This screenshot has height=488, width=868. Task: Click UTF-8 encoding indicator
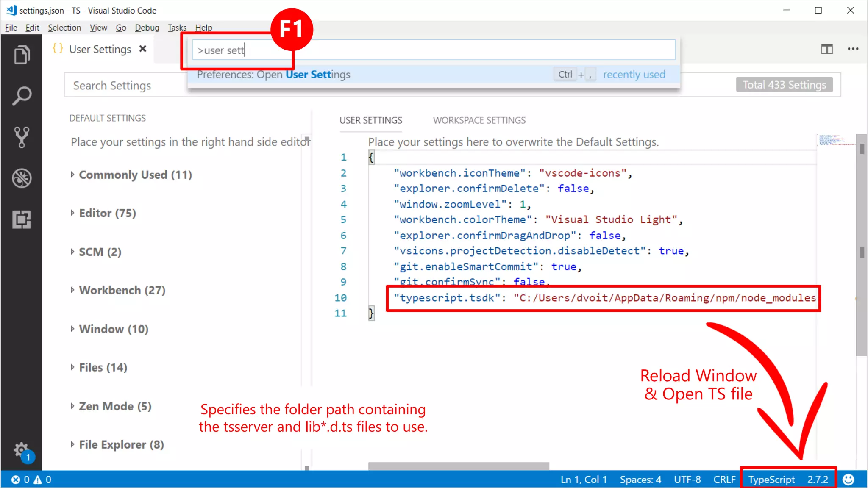[x=687, y=480]
